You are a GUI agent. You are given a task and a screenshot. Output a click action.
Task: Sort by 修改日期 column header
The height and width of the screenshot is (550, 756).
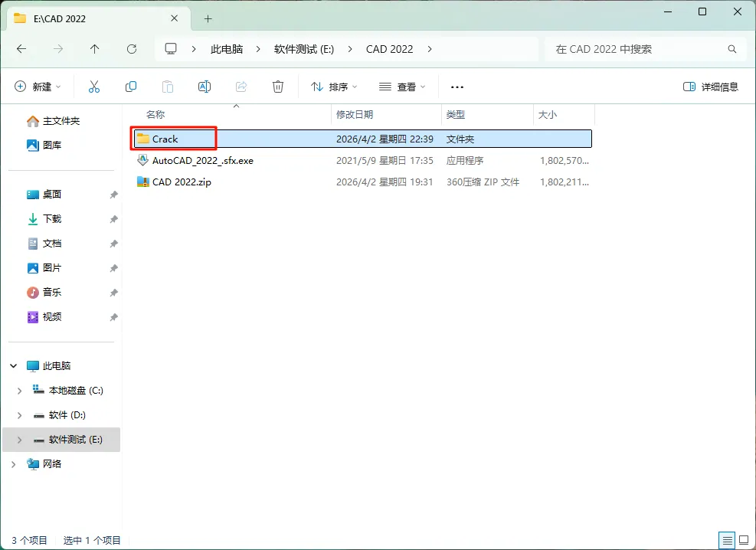[355, 115]
